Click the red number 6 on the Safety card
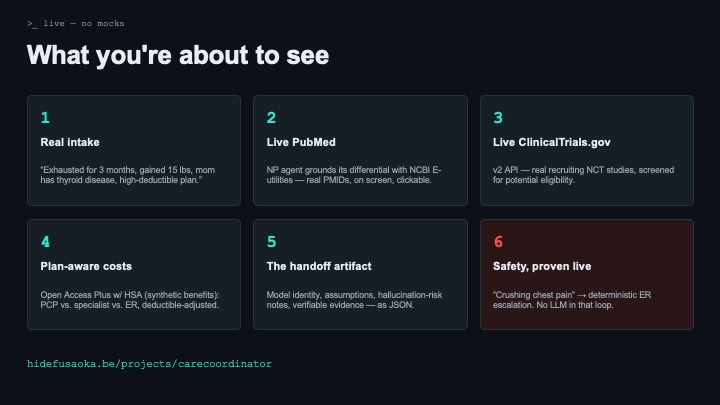Screen dimensions: 720x405 pyautogui.click(x=498, y=242)
